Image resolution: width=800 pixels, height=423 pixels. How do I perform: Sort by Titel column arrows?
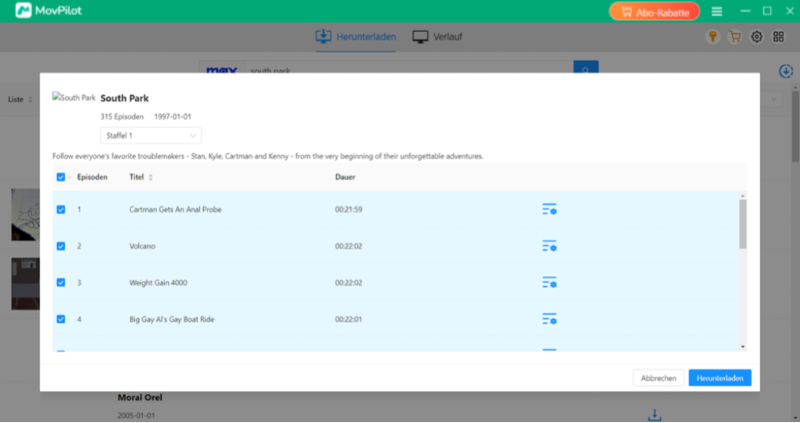(x=151, y=178)
